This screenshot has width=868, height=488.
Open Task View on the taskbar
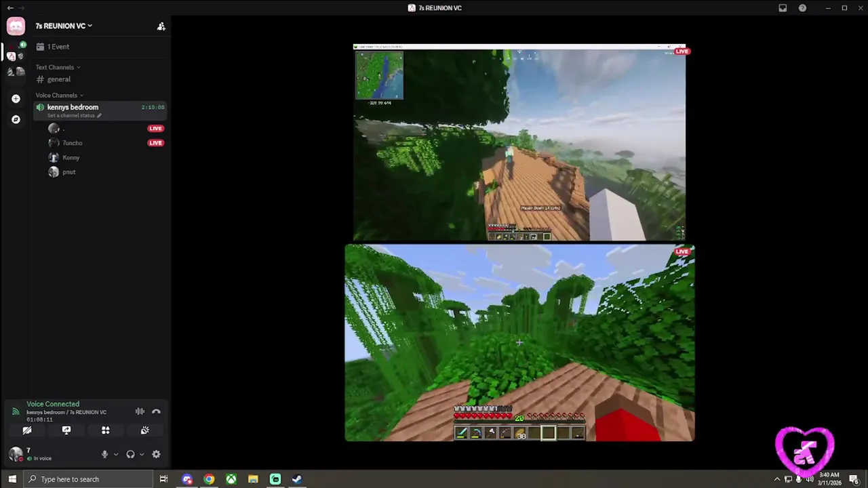pyautogui.click(x=163, y=479)
